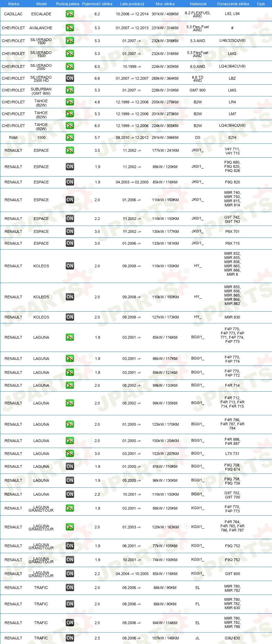This screenshot has height=644, width=272.
Task: Click the production dates 04.2003 -> 02.2005
Action: (x=132, y=182)
